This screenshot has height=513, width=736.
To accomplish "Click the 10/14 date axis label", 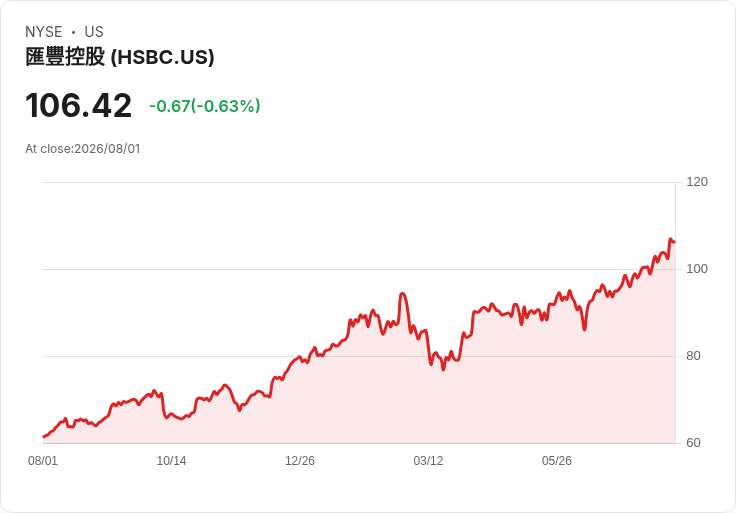I will click(171, 461).
